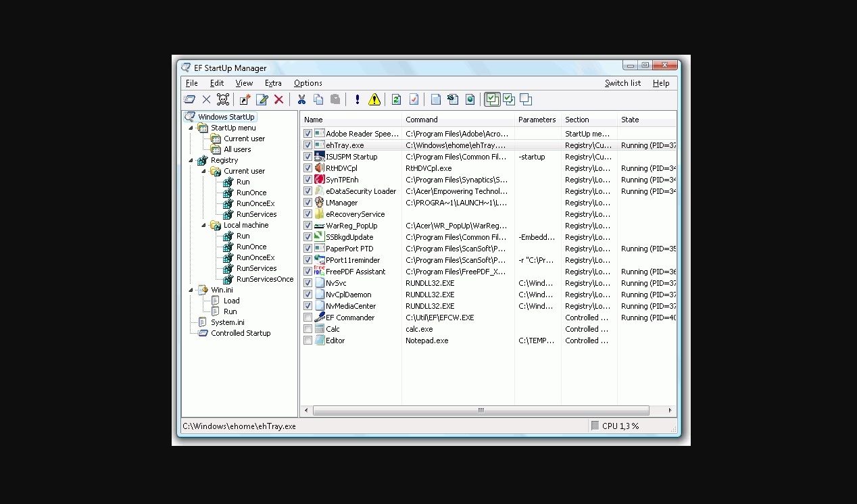The height and width of the screenshot is (504, 857).
Task: Uncheck the Adobe Reader Speed Launcher checkbox
Action: tap(308, 134)
